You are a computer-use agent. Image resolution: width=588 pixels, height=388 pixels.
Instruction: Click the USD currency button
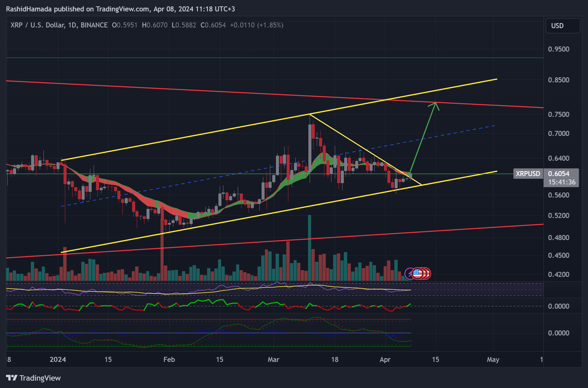(x=563, y=26)
